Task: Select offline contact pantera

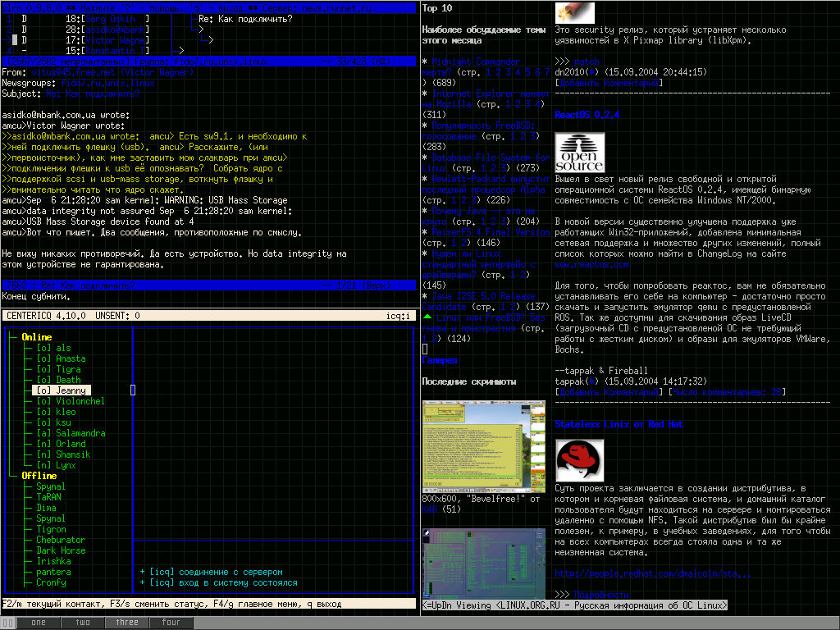Action: tap(53, 572)
